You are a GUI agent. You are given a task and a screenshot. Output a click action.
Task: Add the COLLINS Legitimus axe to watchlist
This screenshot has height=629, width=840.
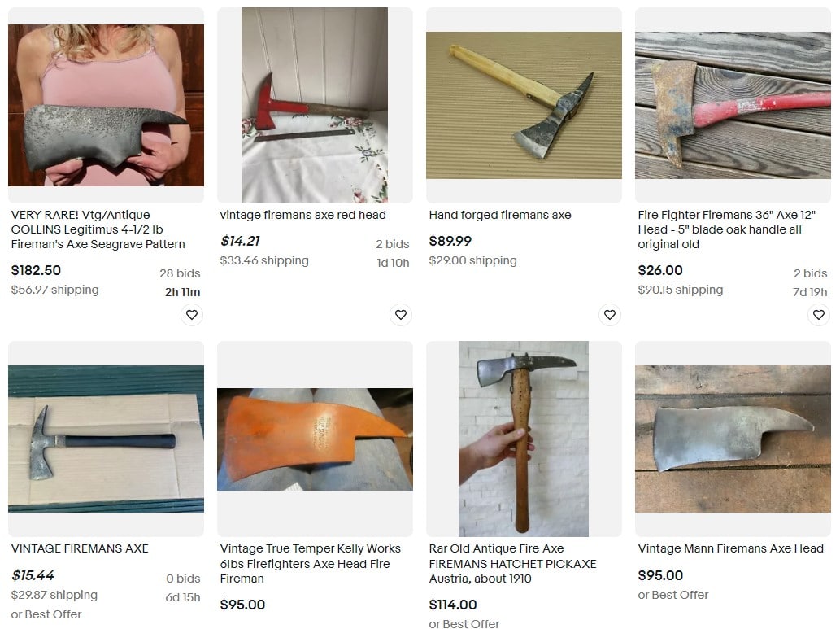[x=192, y=315]
